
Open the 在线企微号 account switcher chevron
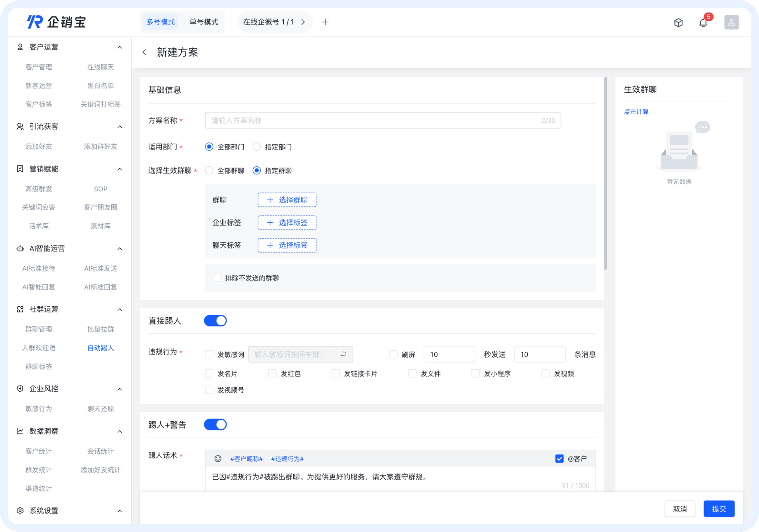(x=303, y=22)
